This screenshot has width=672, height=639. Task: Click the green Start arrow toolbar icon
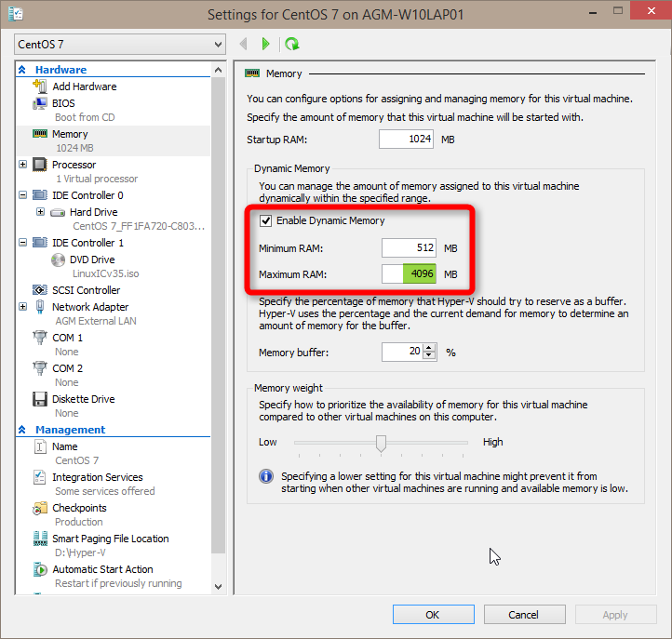pos(265,44)
